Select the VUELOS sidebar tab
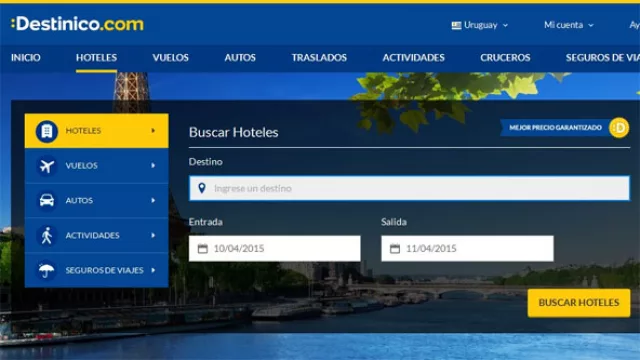The image size is (640, 360). 97,166
